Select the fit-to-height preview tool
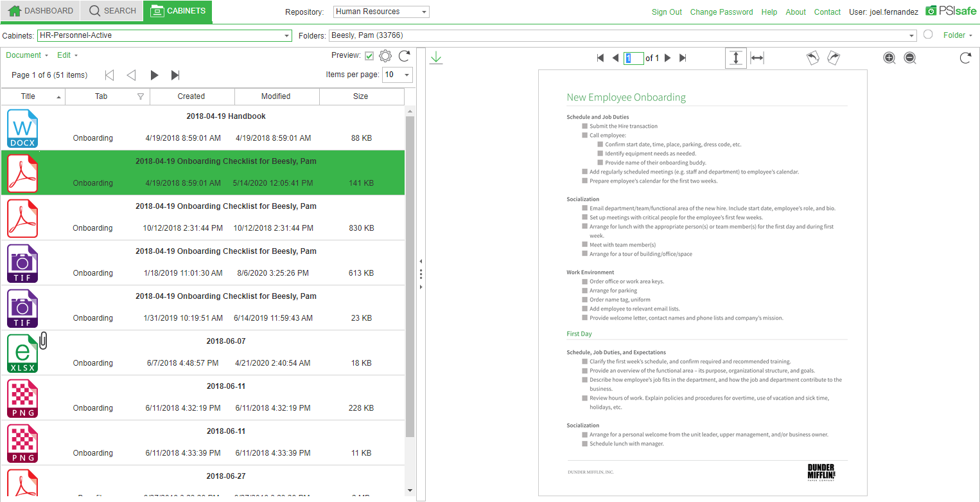The width and height of the screenshot is (980, 502). point(736,57)
